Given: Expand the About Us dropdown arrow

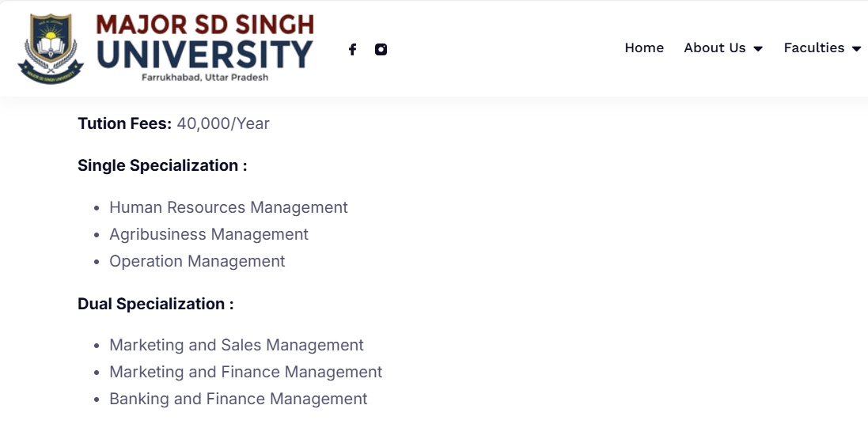Looking at the screenshot, I should tap(758, 49).
